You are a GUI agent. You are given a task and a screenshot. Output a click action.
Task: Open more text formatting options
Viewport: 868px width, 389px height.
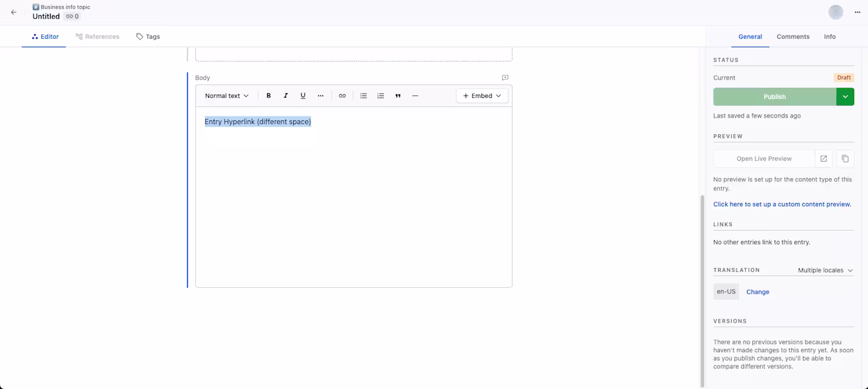tap(320, 96)
